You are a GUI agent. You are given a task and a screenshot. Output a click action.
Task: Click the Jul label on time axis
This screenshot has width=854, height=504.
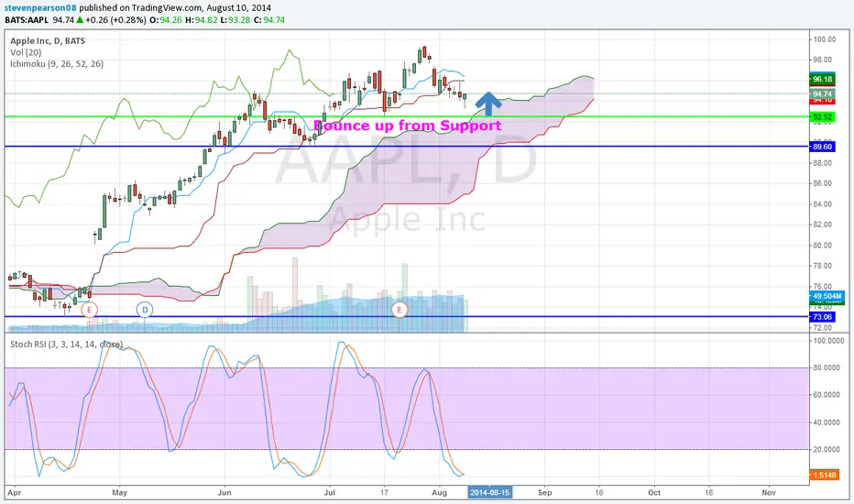pyautogui.click(x=330, y=493)
